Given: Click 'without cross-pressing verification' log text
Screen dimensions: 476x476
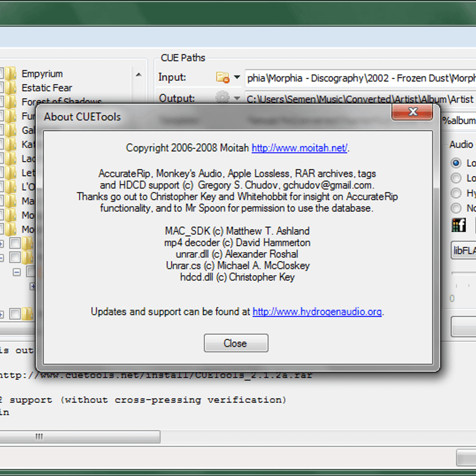Looking at the screenshot, I should tap(173, 400).
